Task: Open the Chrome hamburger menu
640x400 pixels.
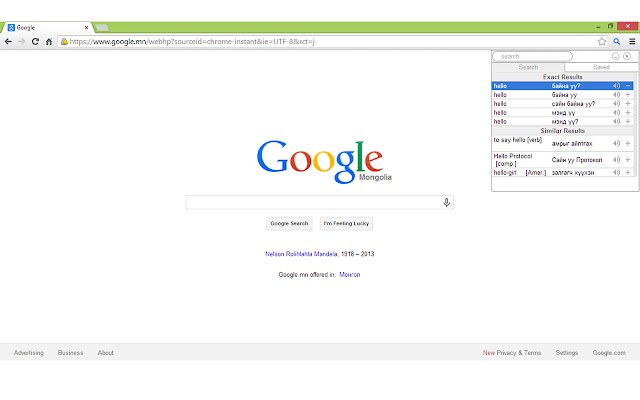Action: pyautogui.click(x=632, y=42)
